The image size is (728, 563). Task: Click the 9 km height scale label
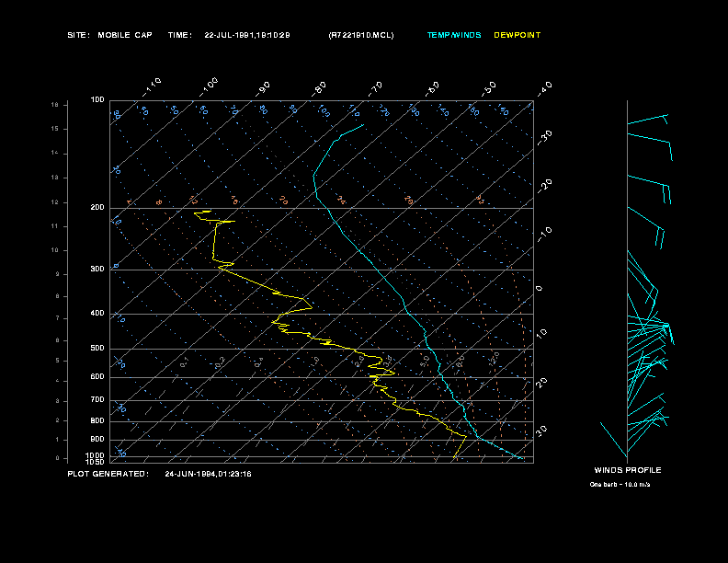[x=58, y=274]
